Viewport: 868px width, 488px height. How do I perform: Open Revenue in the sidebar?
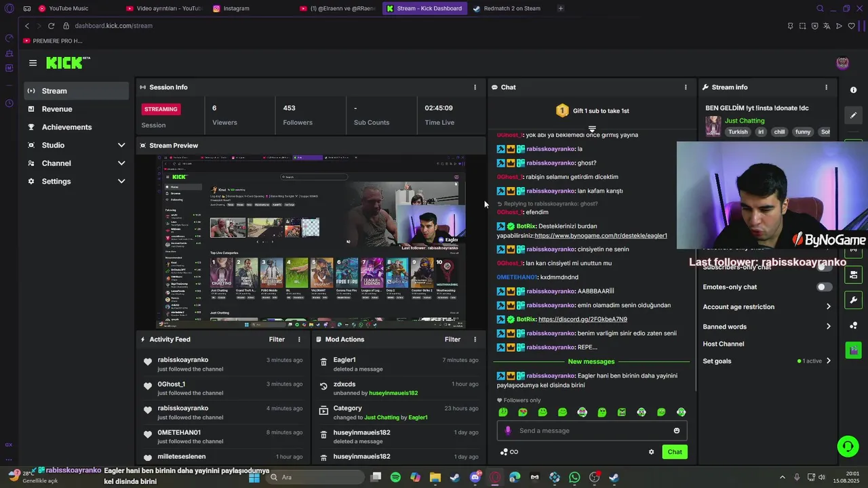[76, 109]
